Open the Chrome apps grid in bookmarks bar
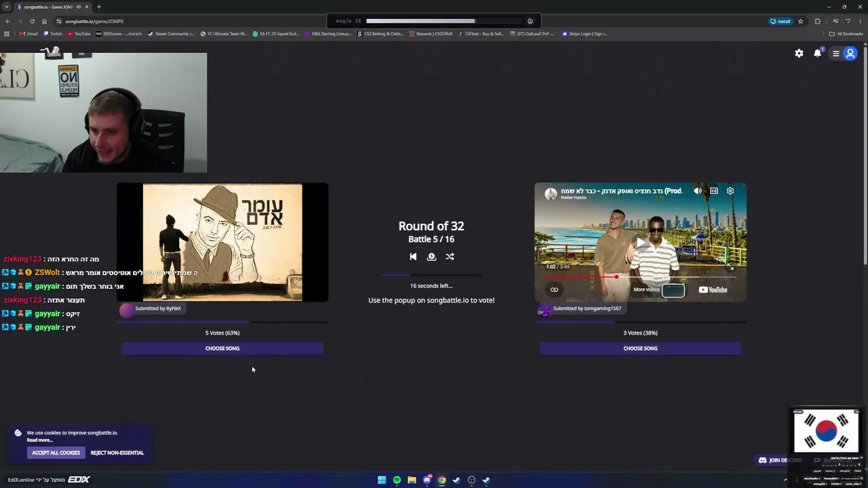 (x=7, y=33)
